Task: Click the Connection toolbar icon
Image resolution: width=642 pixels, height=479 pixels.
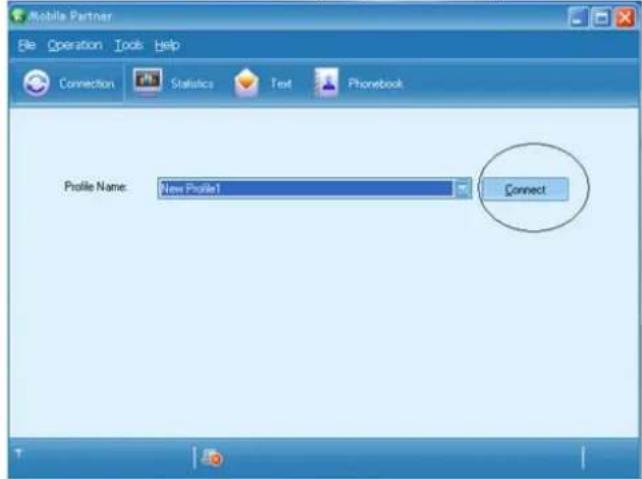Action: click(x=36, y=83)
